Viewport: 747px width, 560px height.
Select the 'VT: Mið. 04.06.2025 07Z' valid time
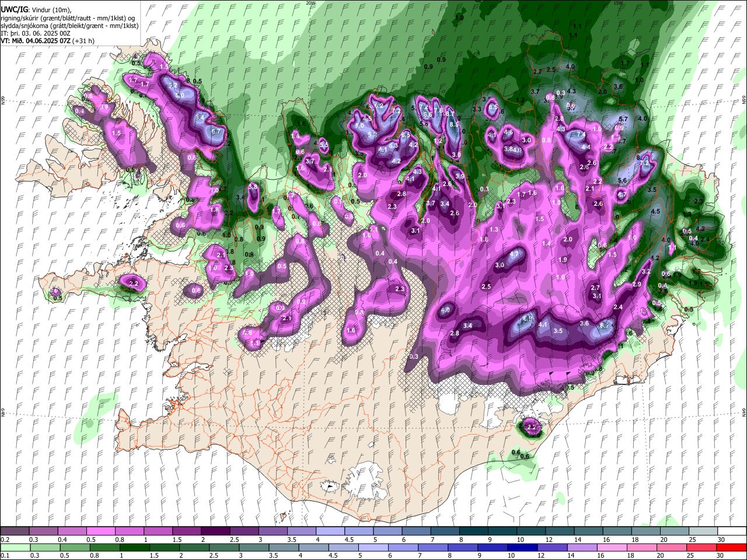coord(36,41)
